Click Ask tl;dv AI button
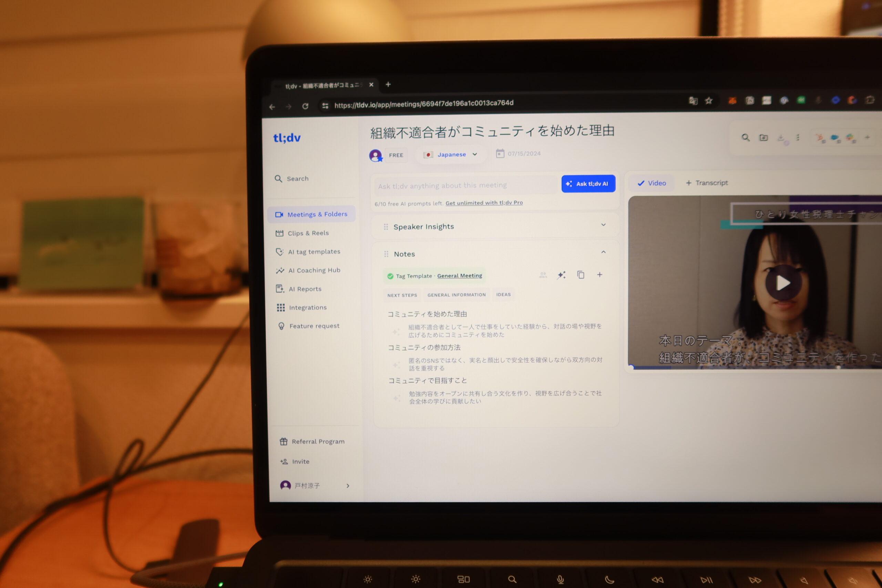 pos(587,184)
